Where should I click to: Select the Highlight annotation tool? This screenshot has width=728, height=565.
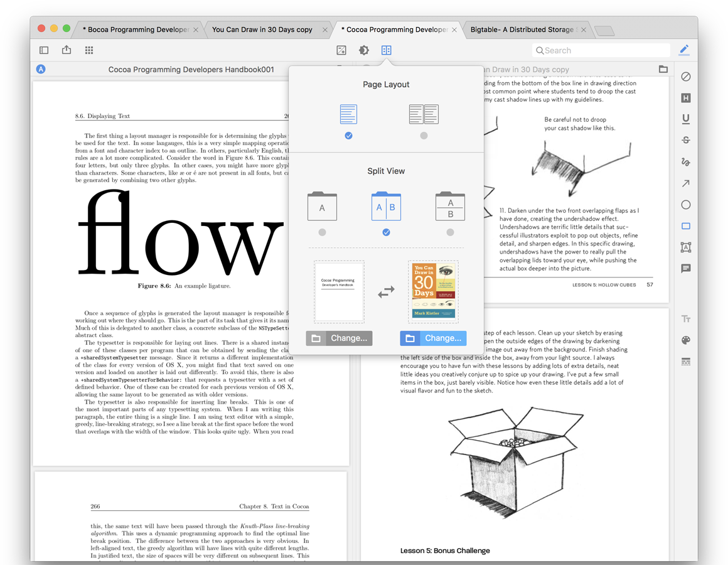[685, 98]
